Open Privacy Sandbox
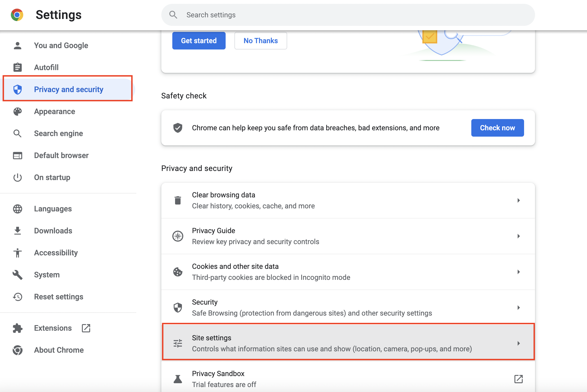The width and height of the screenshot is (587, 392). [x=348, y=377]
